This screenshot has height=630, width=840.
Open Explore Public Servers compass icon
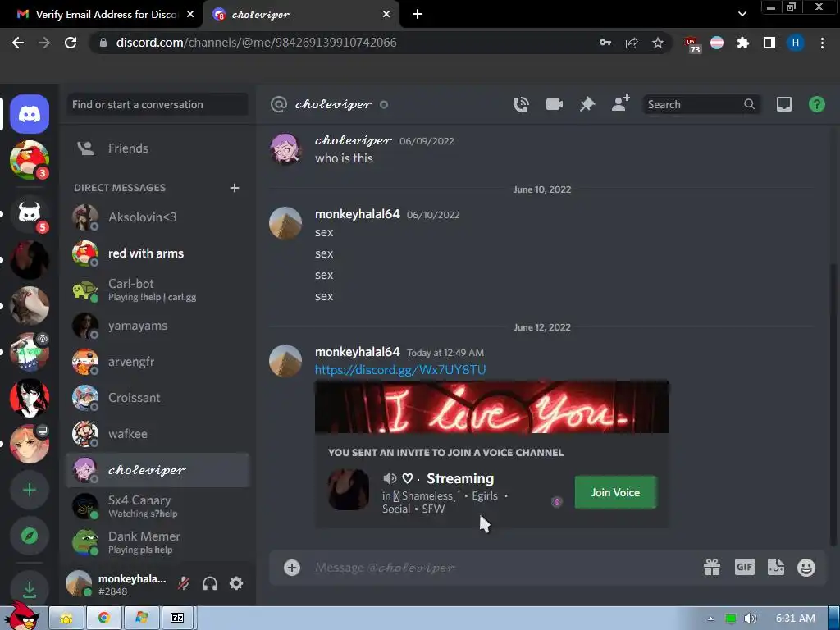(x=30, y=536)
